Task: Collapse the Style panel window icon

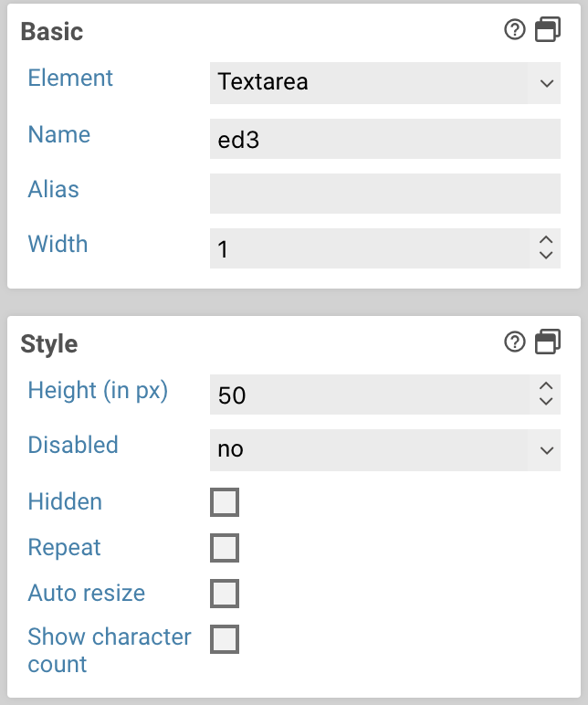Action: [547, 342]
